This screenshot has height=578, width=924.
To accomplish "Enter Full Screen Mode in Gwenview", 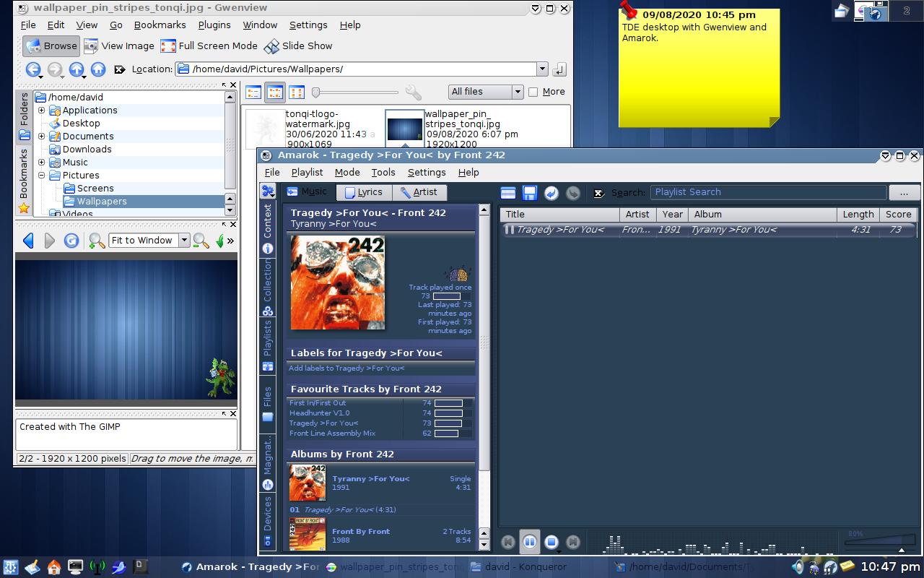I will tap(209, 46).
